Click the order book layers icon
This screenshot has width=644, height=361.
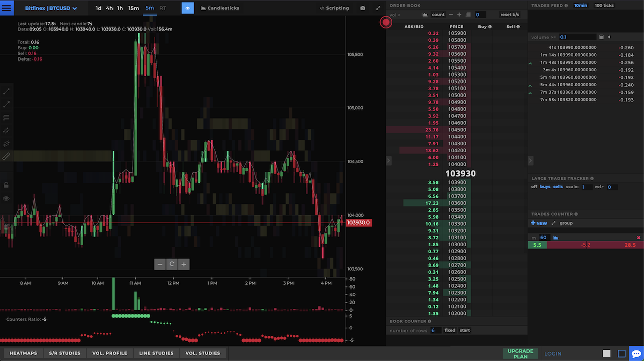tap(468, 14)
